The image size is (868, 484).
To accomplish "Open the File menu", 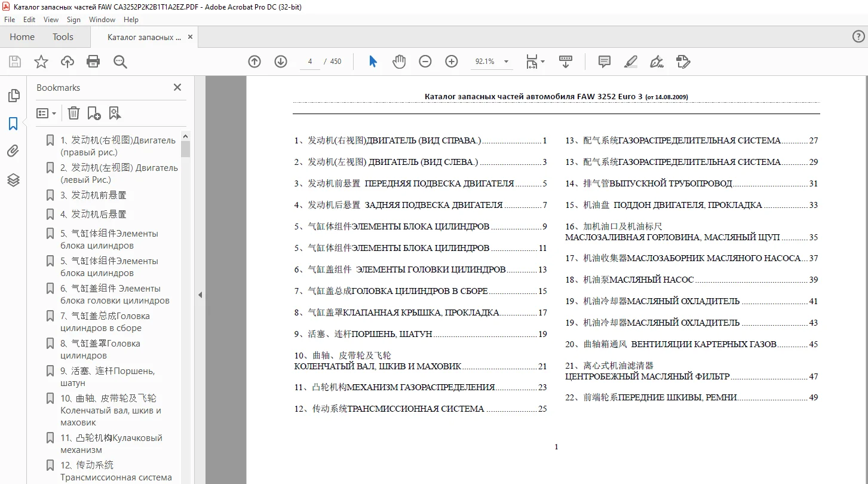I will 10,20.
